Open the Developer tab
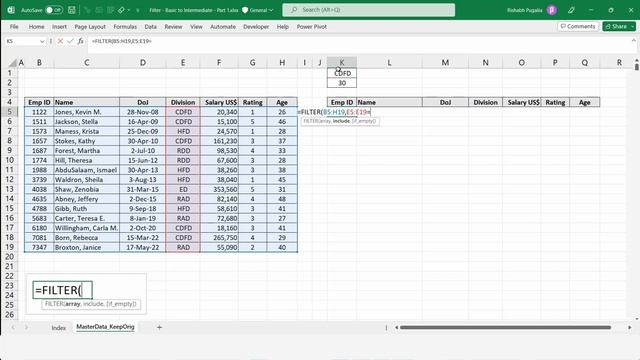 tap(256, 27)
